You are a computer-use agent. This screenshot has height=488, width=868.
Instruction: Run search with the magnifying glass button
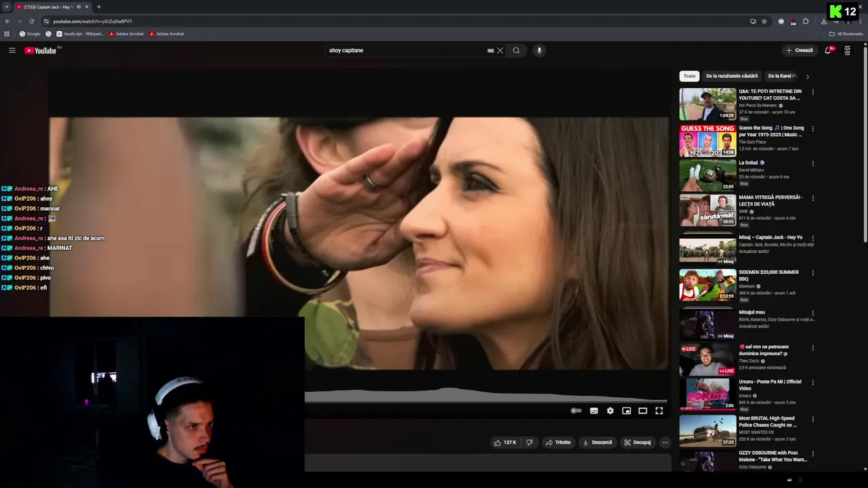(x=516, y=50)
